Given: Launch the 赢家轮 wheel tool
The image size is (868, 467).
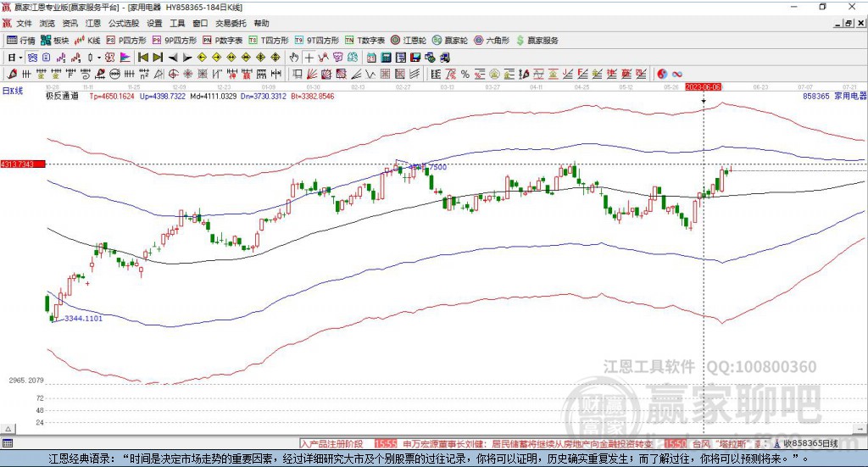Looking at the screenshot, I should pyautogui.click(x=450, y=41).
